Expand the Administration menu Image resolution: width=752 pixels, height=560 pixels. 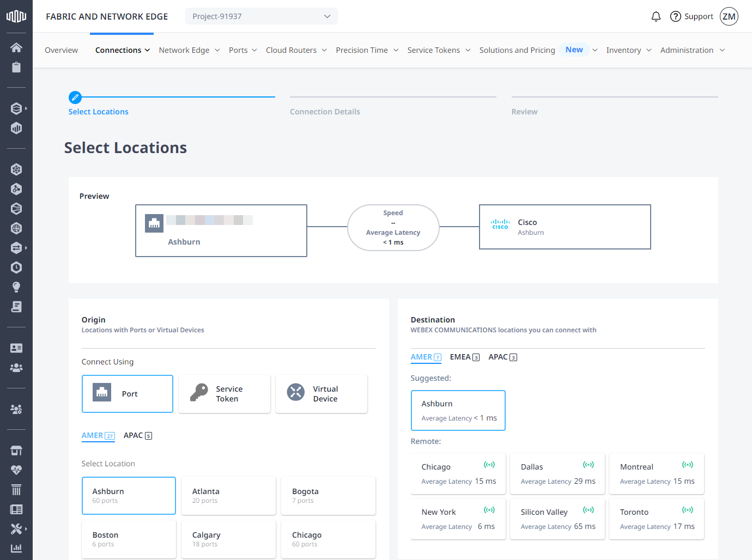693,50
